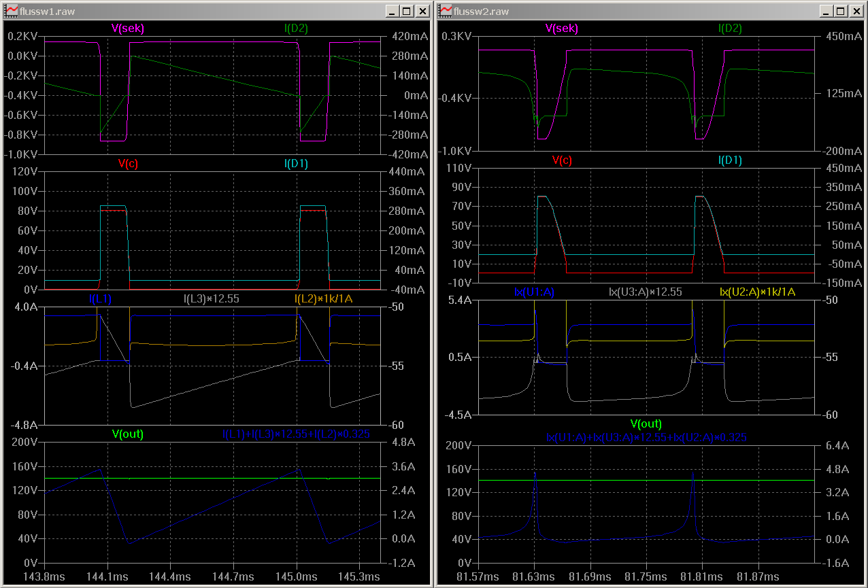The width and height of the screenshot is (868, 588).
Task: Select V(sek) trace label in flussw2.raw
Action: pyautogui.click(x=562, y=28)
